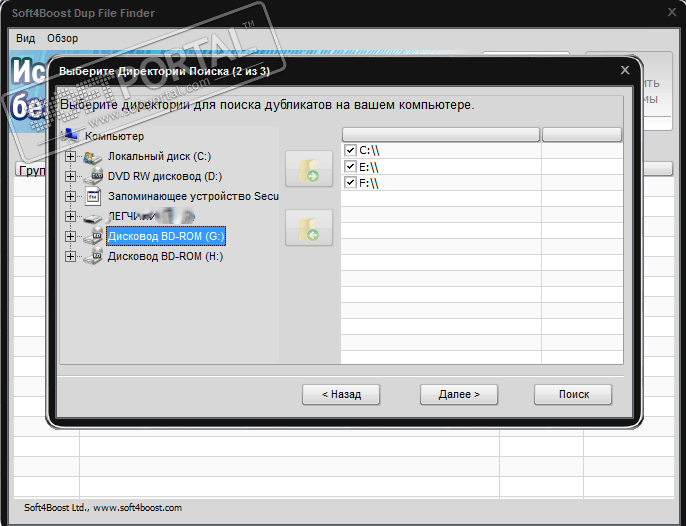Select Дисковод BD-ROM (H:) in tree
686x526 pixels.
165,256
